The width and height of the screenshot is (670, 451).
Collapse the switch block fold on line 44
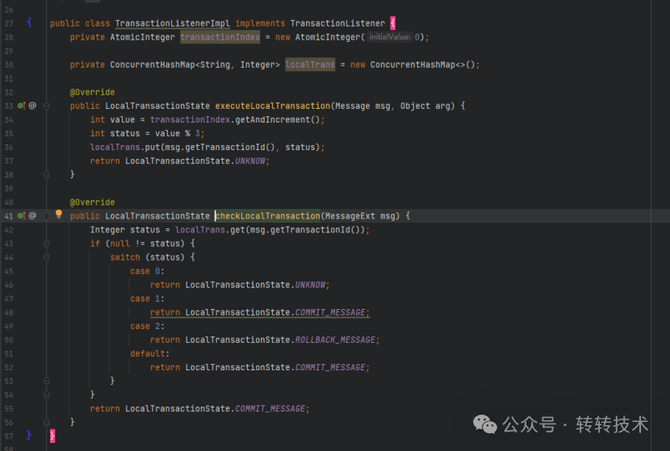(x=46, y=257)
